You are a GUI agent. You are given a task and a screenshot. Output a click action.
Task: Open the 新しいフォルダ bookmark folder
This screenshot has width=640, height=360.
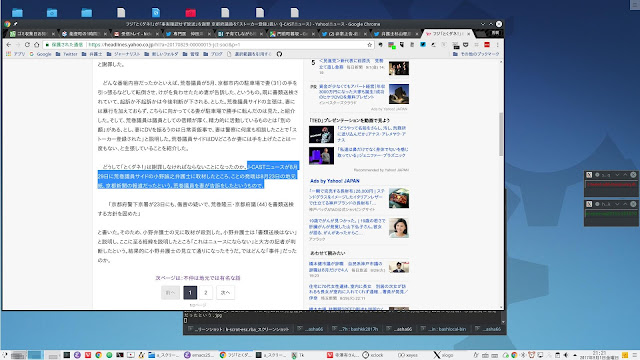[x=160, y=54]
